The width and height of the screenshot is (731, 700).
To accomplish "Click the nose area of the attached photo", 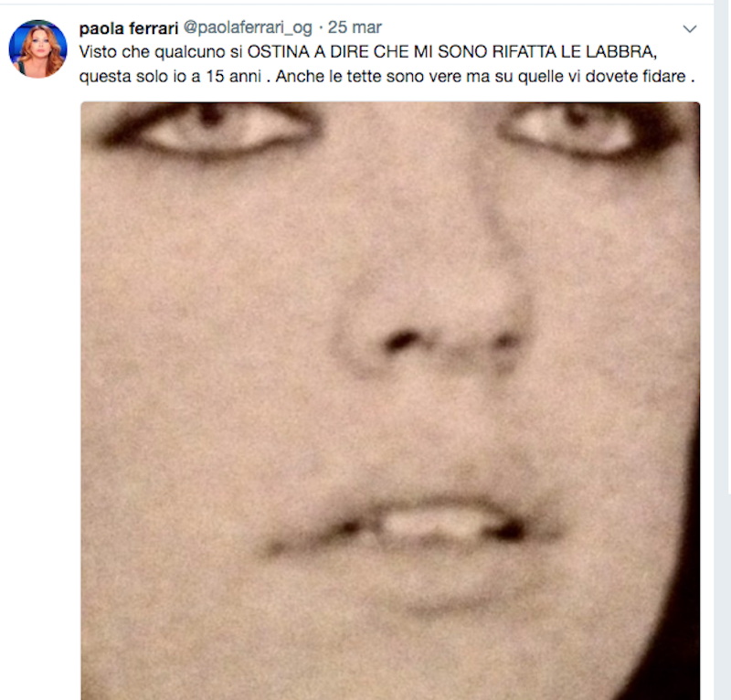I will click(433, 322).
